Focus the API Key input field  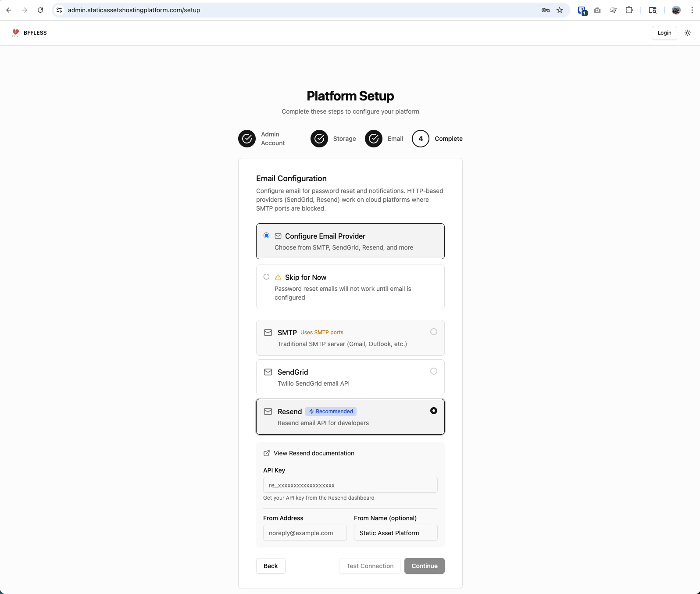[350, 485]
